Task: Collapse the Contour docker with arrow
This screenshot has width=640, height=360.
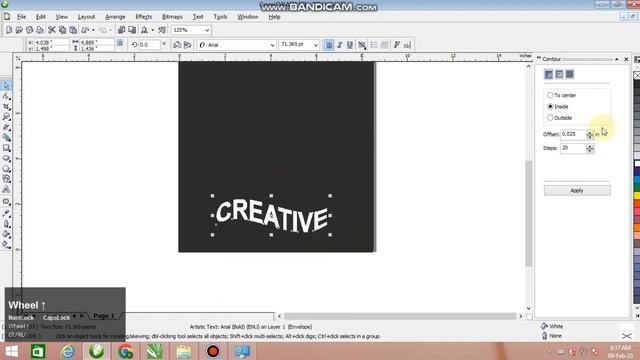Action: [x=616, y=59]
